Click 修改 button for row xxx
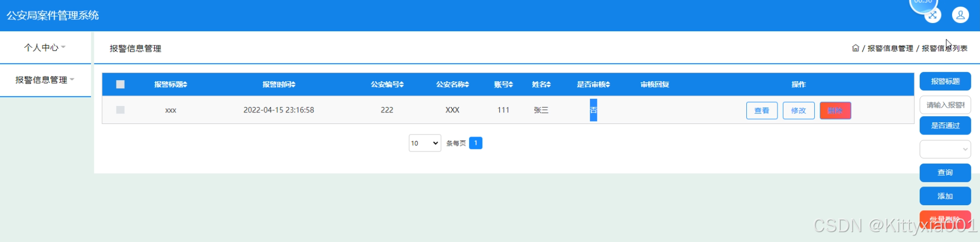The width and height of the screenshot is (980, 242). click(x=798, y=110)
